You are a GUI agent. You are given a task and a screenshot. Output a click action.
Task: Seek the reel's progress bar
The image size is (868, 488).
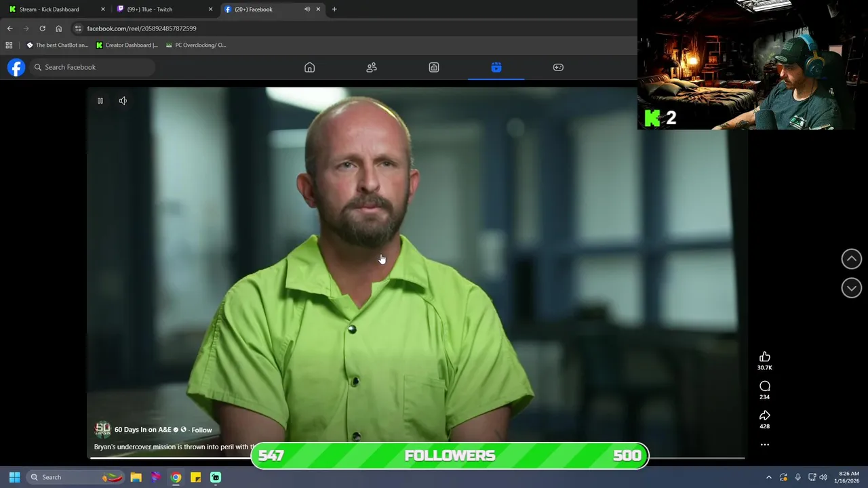point(418,459)
